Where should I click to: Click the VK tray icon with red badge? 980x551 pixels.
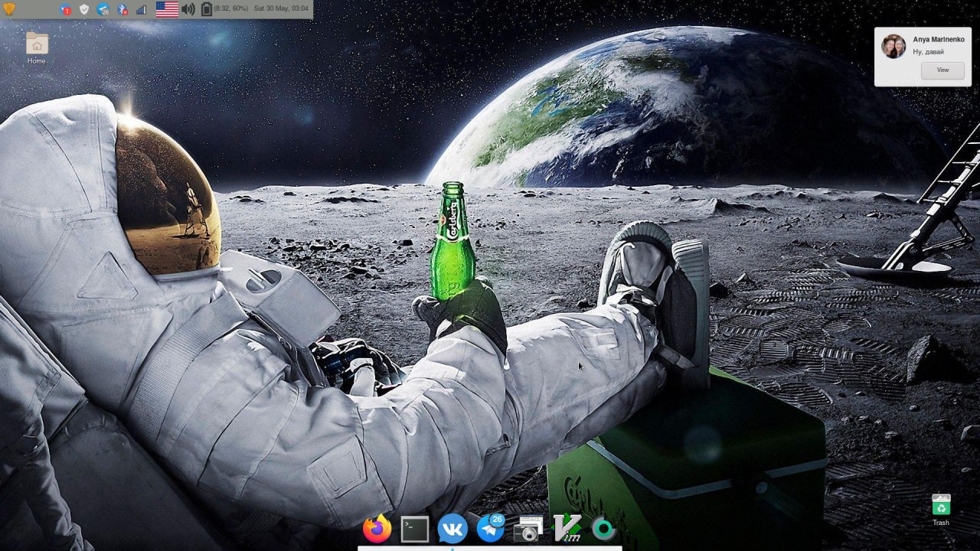[65, 10]
